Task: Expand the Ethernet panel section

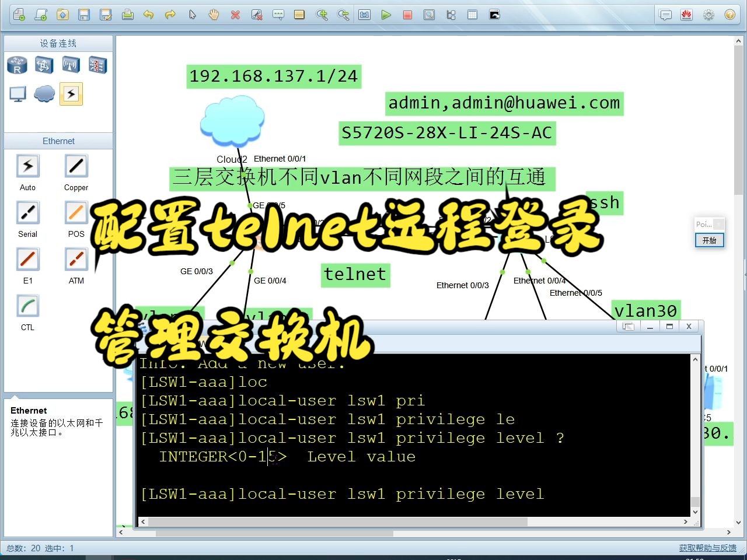Action: (58, 141)
